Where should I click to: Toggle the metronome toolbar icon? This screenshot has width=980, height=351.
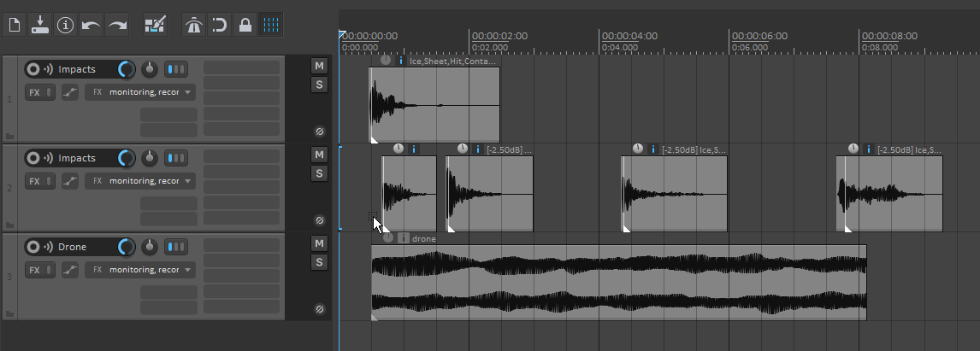[194, 25]
